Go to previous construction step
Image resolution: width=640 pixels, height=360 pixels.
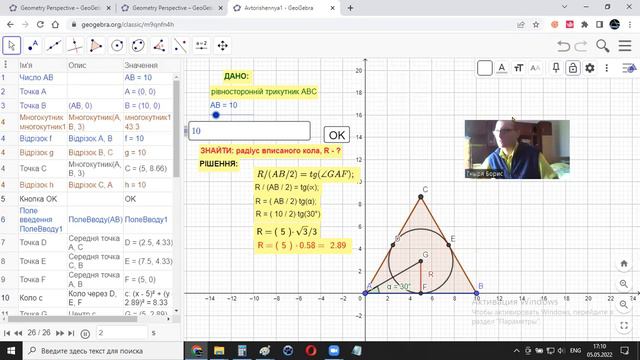coord(18,333)
